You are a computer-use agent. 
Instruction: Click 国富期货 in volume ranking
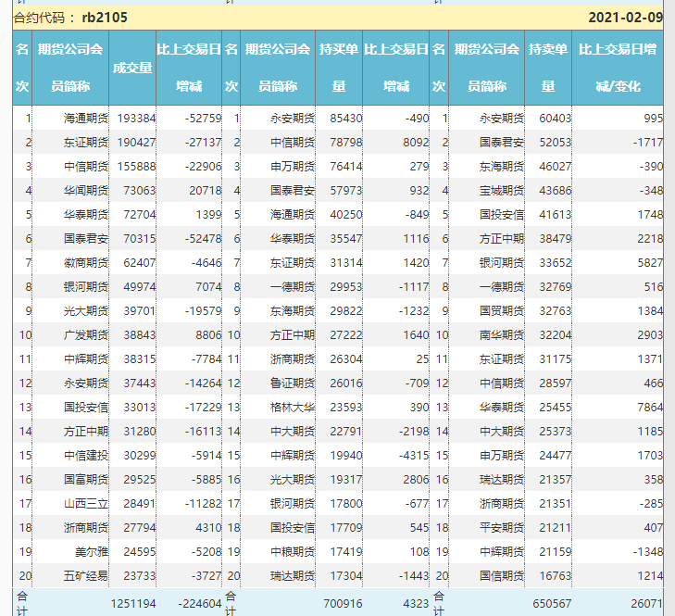click(86, 480)
